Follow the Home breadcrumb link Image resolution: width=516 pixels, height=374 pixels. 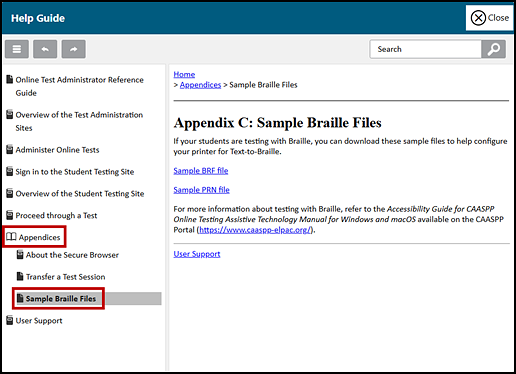point(184,74)
